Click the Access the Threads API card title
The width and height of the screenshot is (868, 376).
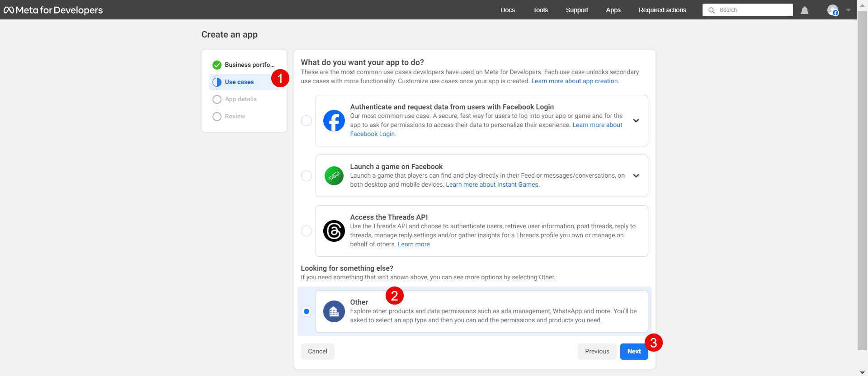point(389,217)
